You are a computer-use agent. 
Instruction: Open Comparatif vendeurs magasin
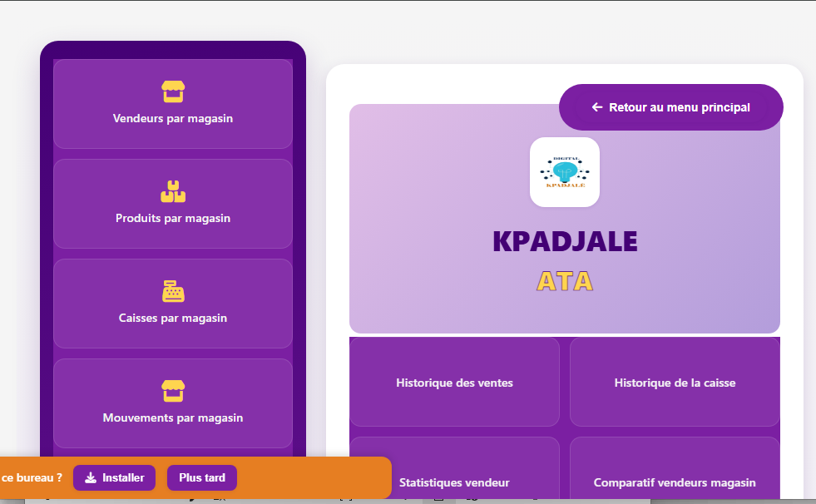pyautogui.click(x=675, y=468)
